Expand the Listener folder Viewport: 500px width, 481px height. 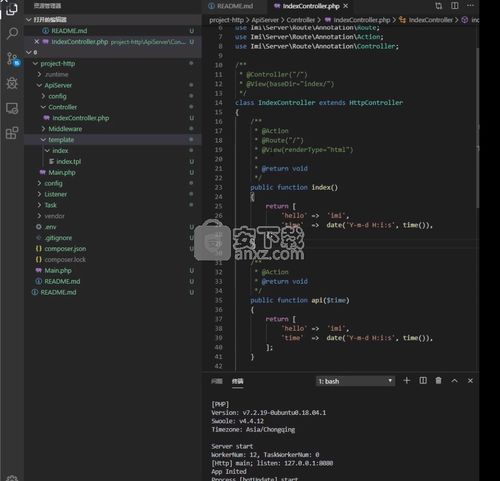click(x=113, y=194)
